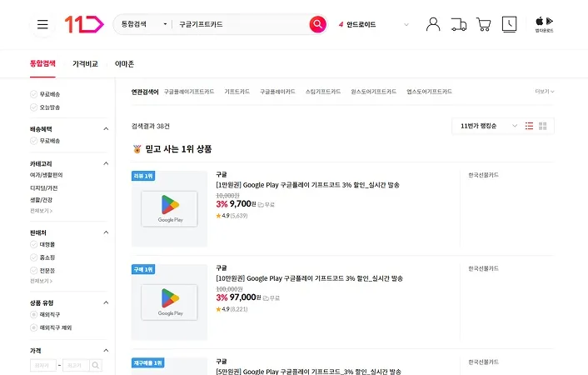This screenshot has height=375, width=588.
Task: Check 전문몰 seller filter
Action: [34, 271]
